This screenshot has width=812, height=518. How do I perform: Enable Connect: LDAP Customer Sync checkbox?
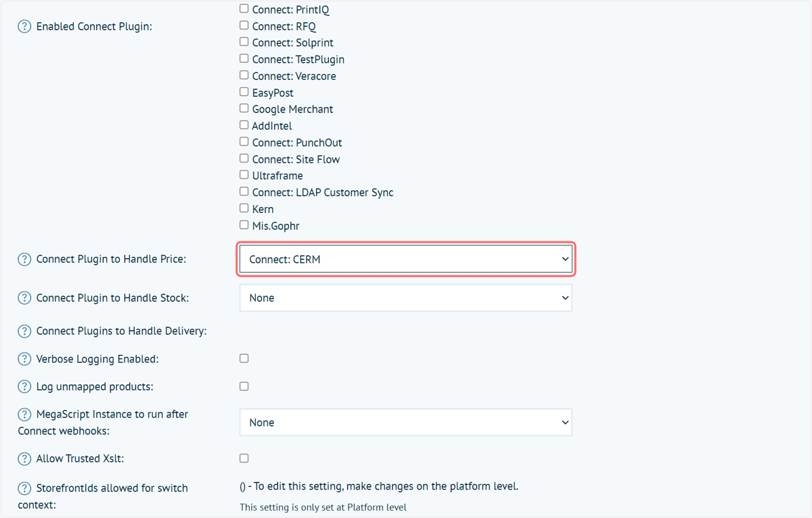pyautogui.click(x=244, y=191)
